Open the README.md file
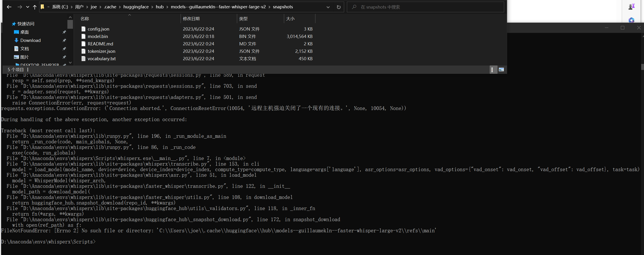This screenshot has height=255, width=644. tap(100, 44)
